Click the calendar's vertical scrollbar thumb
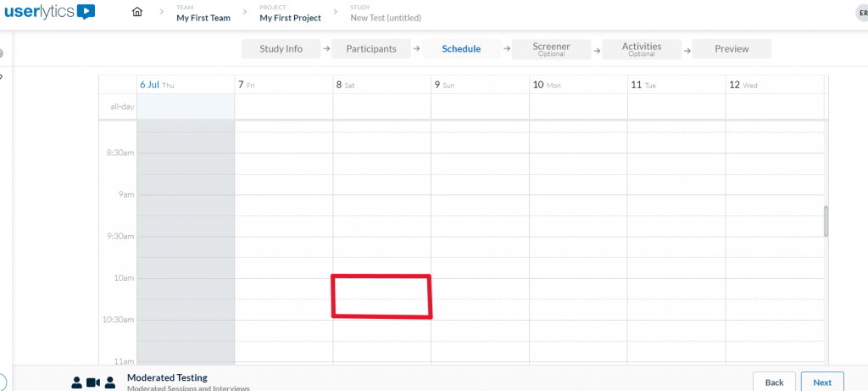868x391 pixels. pos(826,221)
